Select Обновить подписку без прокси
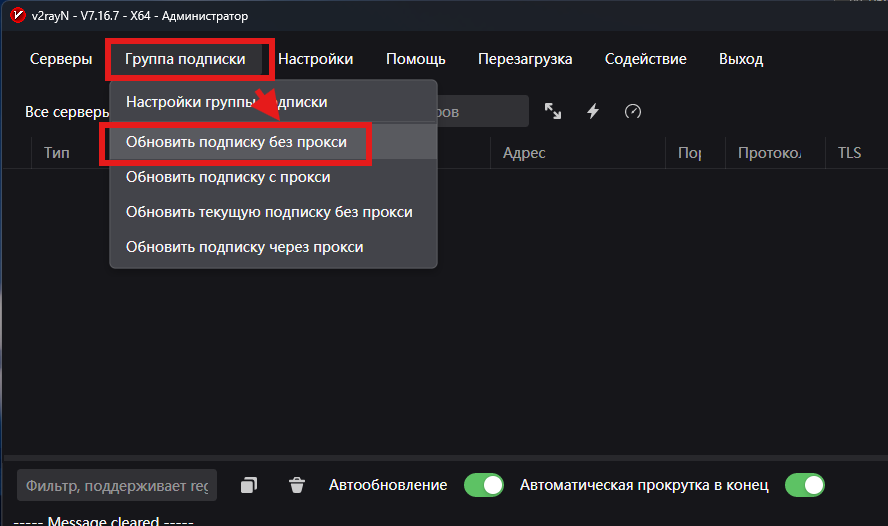 point(273,142)
